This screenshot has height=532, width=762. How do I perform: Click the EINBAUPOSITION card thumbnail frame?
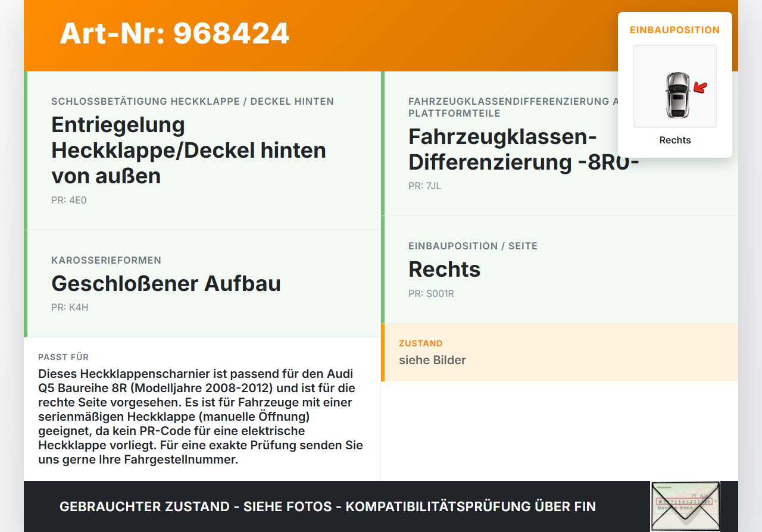[674, 86]
